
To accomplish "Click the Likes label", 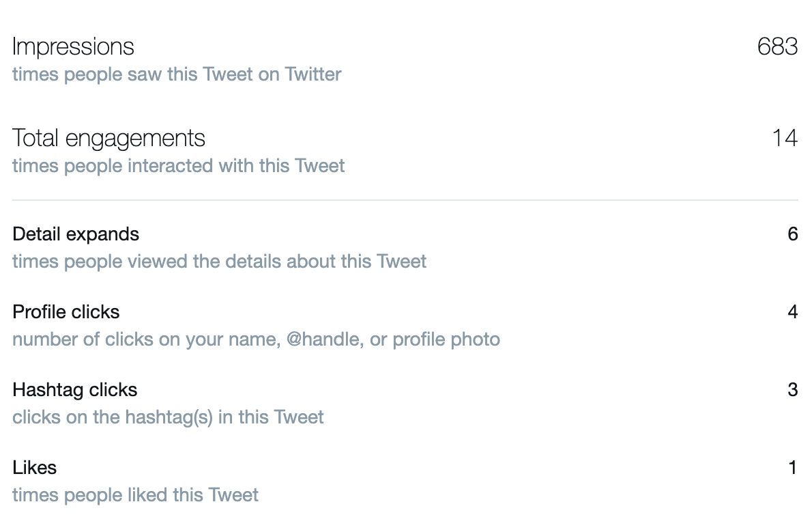I will tap(34, 468).
